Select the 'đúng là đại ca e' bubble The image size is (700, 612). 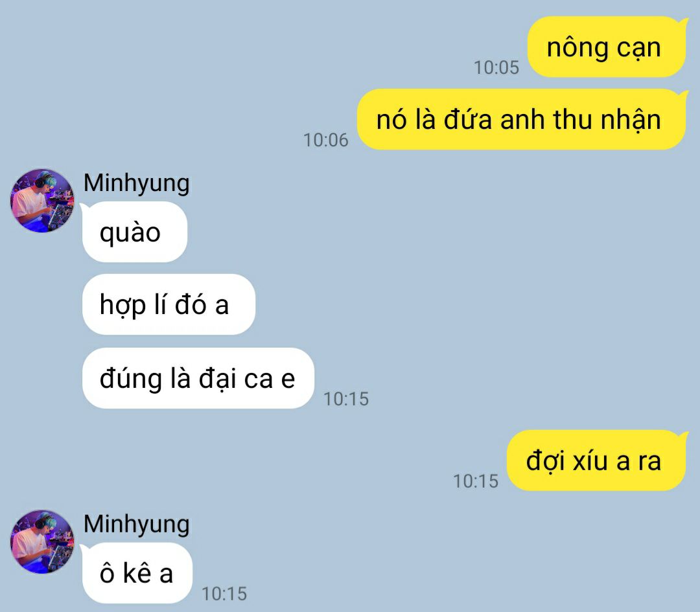(x=198, y=378)
